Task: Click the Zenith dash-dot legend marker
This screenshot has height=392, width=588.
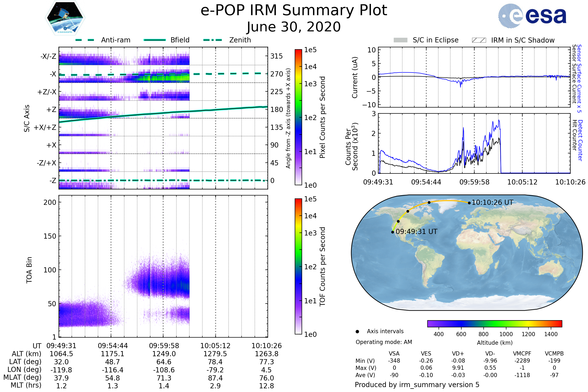Action: coord(212,40)
